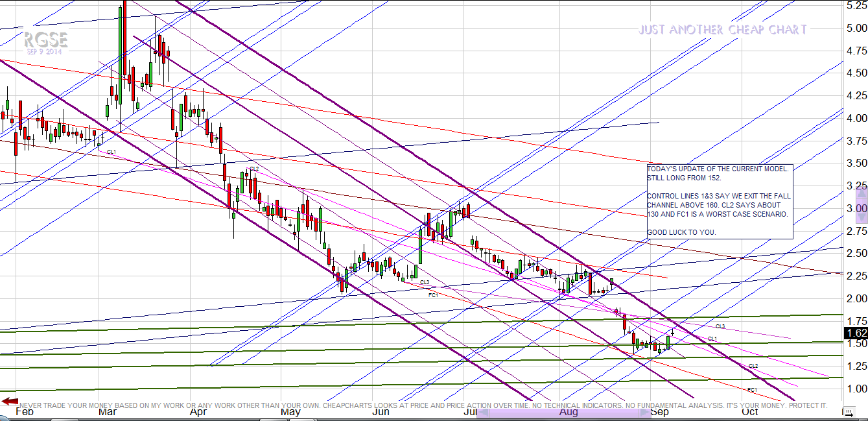Click the Feb label on date axis
The height and width of the screenshot is (421, 868).
click(24, 411)
